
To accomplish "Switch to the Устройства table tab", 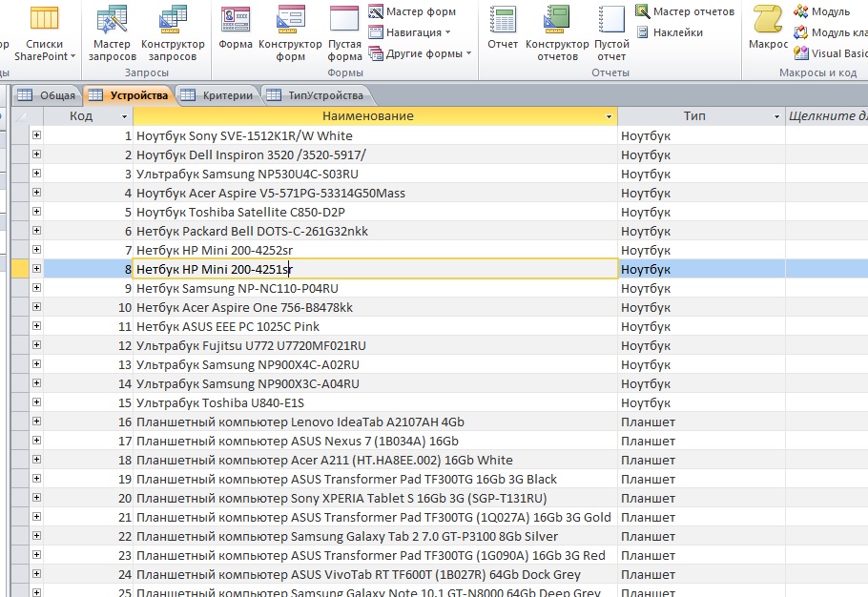I will coord(129,95).
